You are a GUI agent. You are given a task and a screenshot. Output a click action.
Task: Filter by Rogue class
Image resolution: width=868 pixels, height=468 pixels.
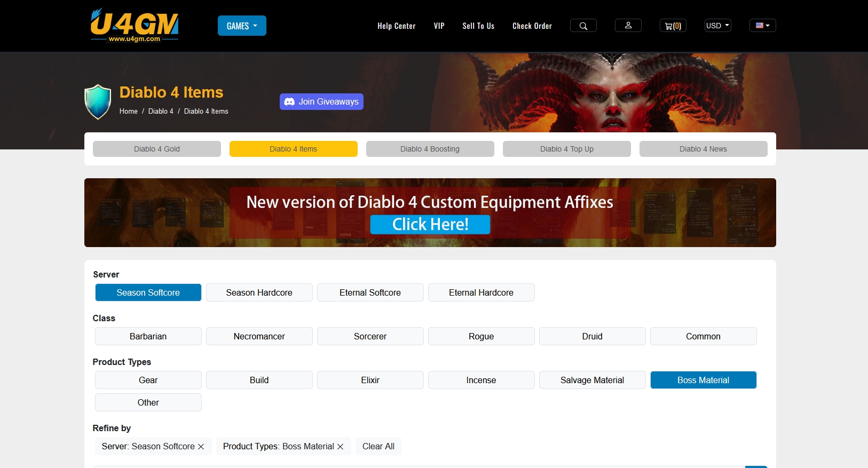(482, 336)
